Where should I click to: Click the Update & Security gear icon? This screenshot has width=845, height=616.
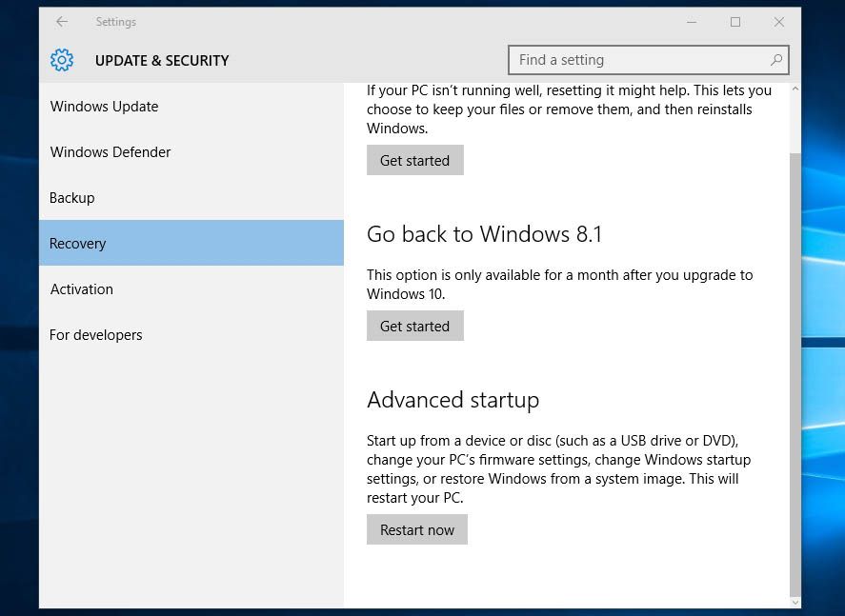[x=62, y=60]
